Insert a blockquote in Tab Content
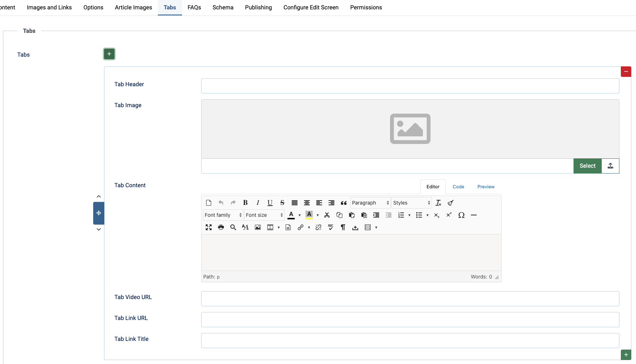 (x=343, y=203)
